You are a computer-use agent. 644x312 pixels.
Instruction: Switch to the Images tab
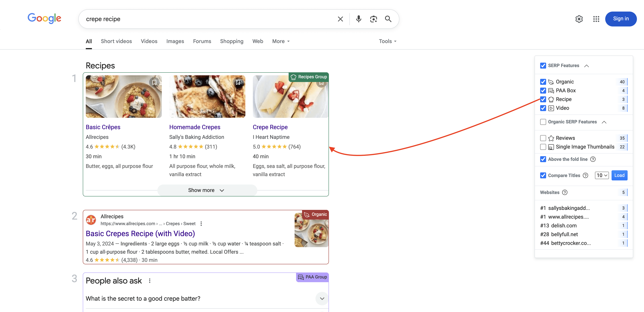(175, 41)
